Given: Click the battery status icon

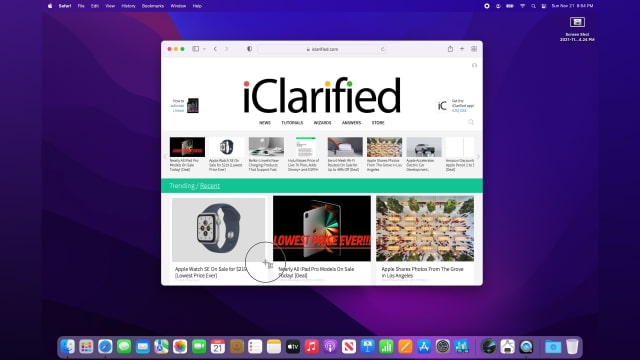Looking at the screenshot, I should click(510, 6).
